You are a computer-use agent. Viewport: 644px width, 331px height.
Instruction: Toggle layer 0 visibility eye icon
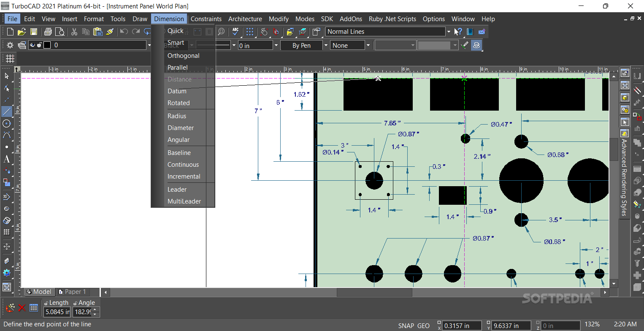tap(32, 45)
